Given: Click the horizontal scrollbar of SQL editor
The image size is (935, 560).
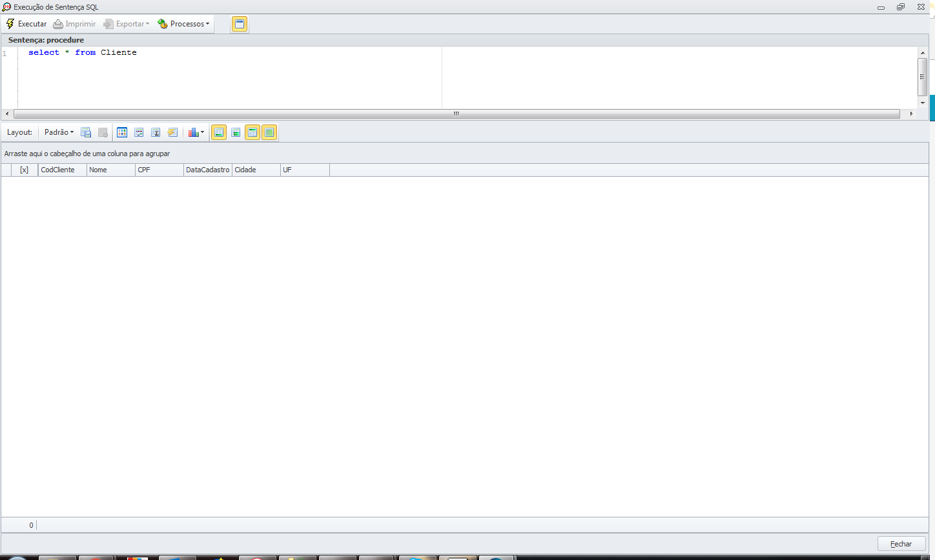Looking at the screenshot, I should [456, 114].
